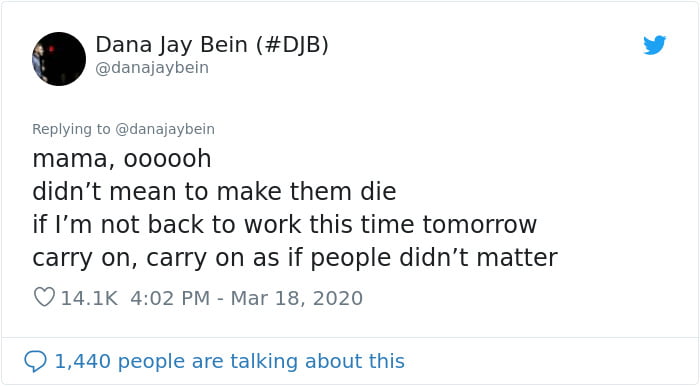The width and height of the screenshot is (700, 386).
Task: Click the word 'tomorrow' in the tweet
Action: (x=479, y=225)
